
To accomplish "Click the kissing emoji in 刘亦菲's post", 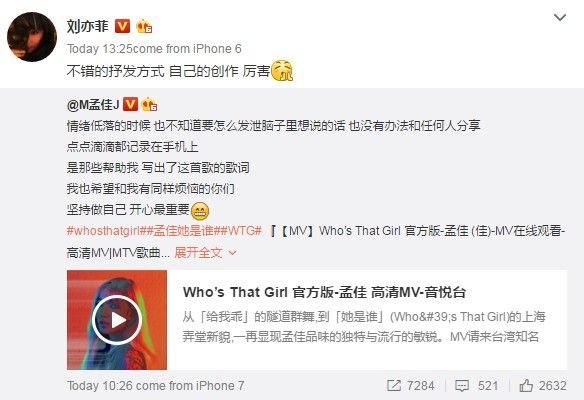I will point(282,71).
